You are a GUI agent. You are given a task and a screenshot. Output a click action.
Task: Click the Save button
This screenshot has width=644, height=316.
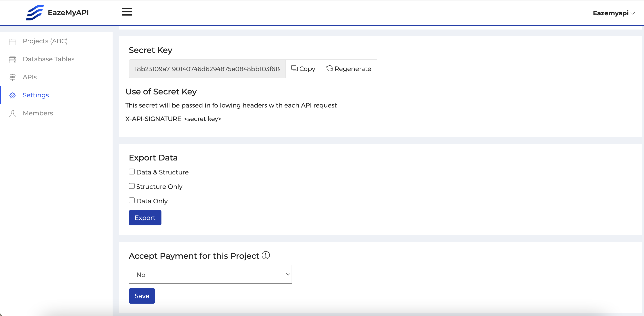[142, 296]
